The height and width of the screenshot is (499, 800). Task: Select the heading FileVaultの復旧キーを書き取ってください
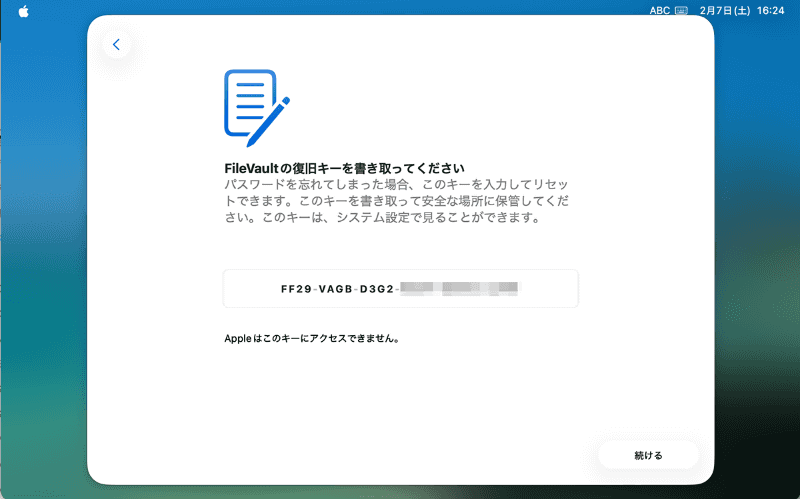click(344, 168)
